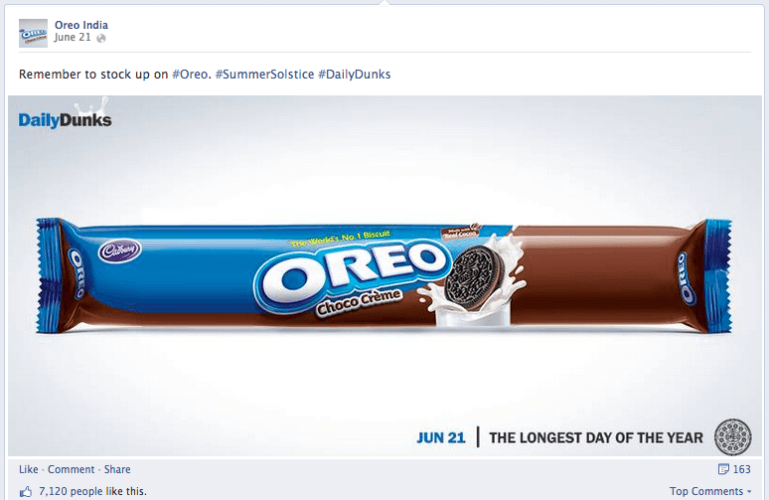Click the thumbs-up likes icon
Screen dimensions: 769x500
pyautogui.click(x=26, y=491)
